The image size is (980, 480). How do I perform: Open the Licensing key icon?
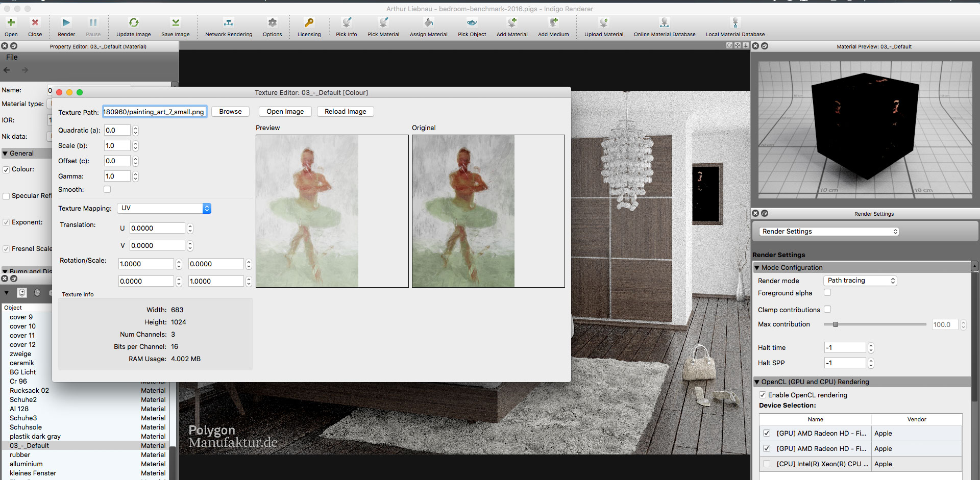click(309, 23)
